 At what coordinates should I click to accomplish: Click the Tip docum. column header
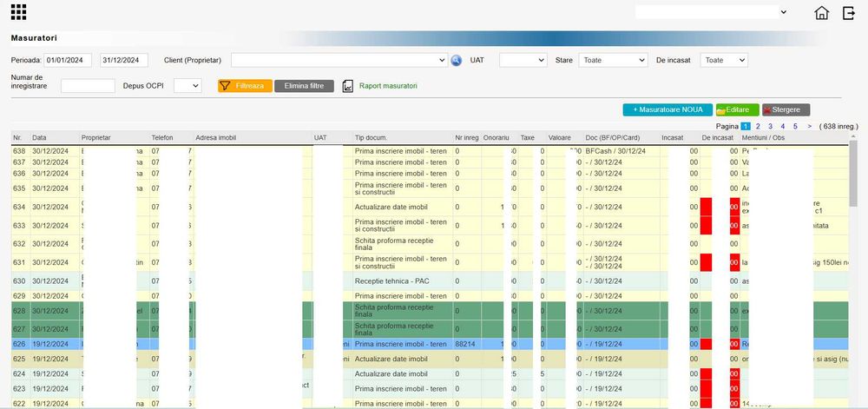click(x=403, y=137)
